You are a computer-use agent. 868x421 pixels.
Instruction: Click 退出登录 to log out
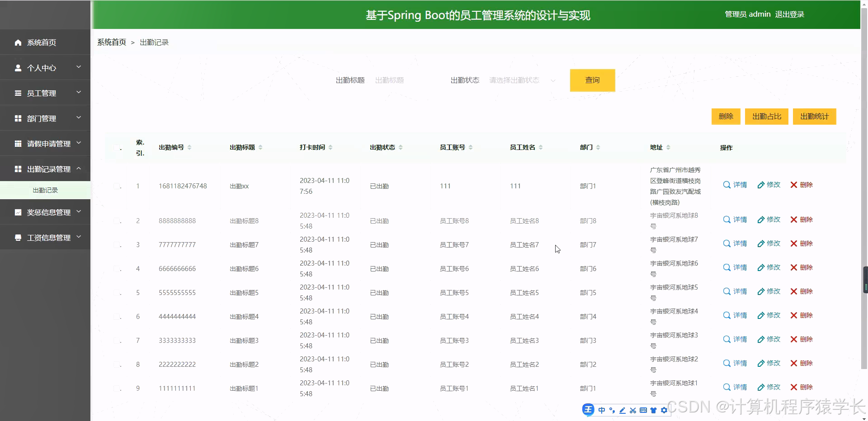pos(790,14)
